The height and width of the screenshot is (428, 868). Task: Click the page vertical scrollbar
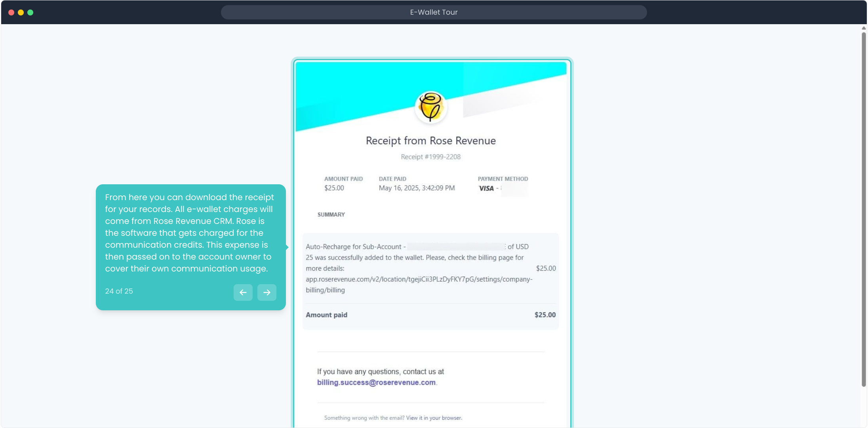tap(864, 209)
